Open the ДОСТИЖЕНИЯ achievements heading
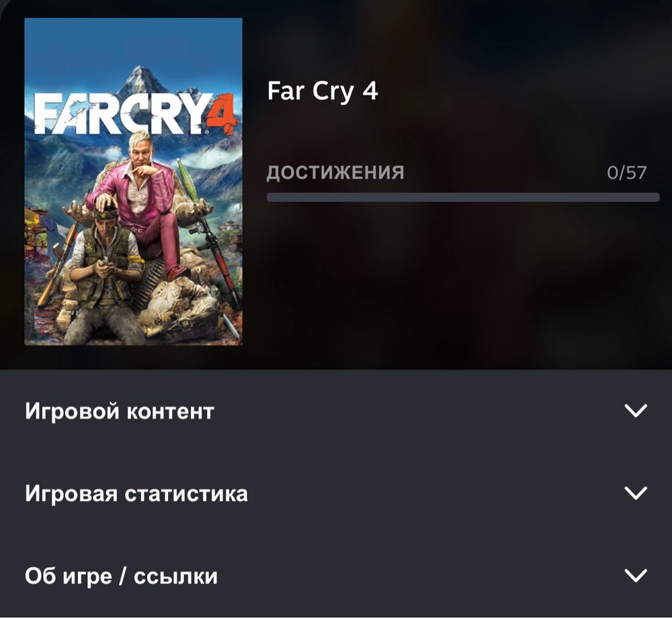 click(x=335, y=172)
